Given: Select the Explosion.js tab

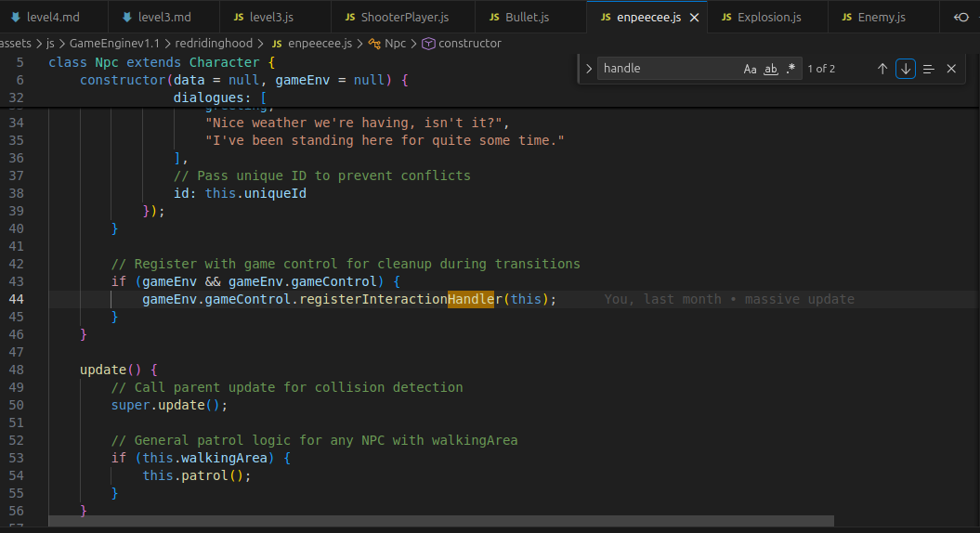Looking at the screenshot, I should [x=769, y=17].
